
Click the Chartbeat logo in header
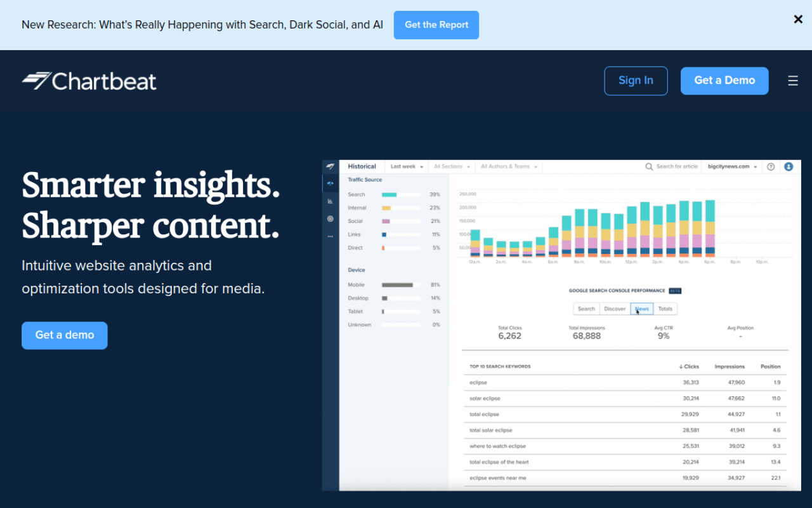tap(89, 81)
